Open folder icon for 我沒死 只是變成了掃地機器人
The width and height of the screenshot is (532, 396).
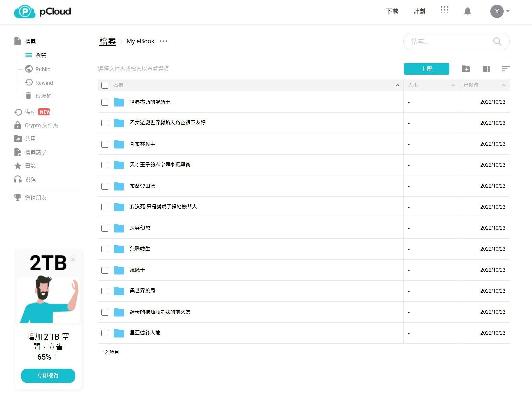(x=119, y=207)
